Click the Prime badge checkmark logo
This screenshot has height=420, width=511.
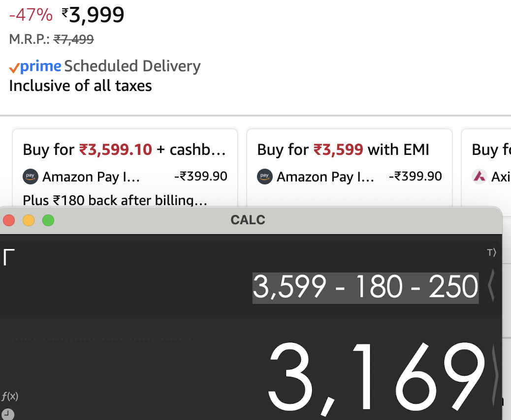[x=14, y=67]
